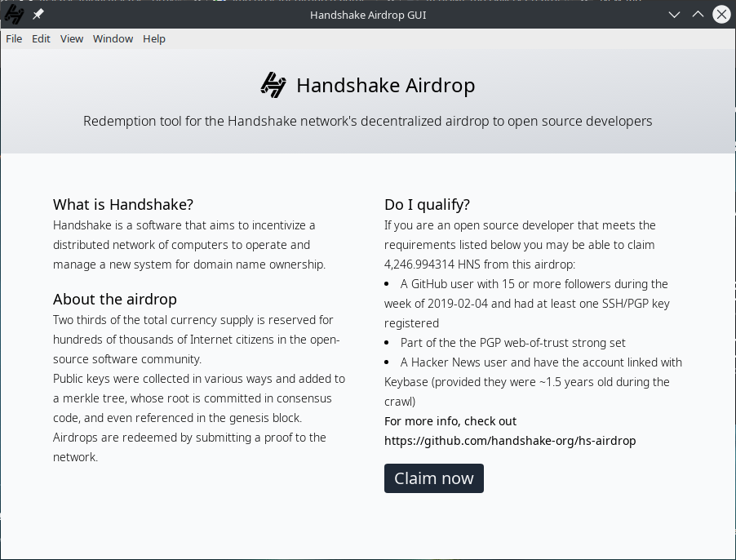Click the 'About the airdrop' heading
Viewport: 736px width, 560px height.
pyautogui.click(x=115, y=299)
